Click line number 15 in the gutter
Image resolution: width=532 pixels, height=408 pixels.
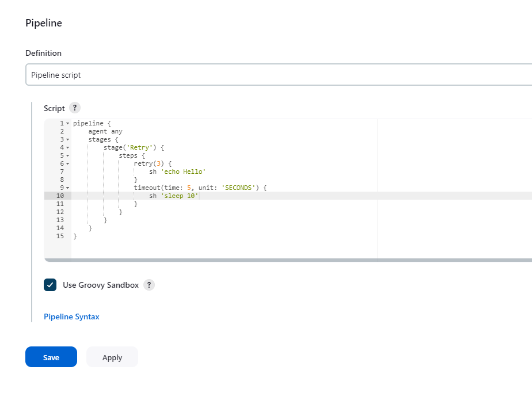point(60,237)
